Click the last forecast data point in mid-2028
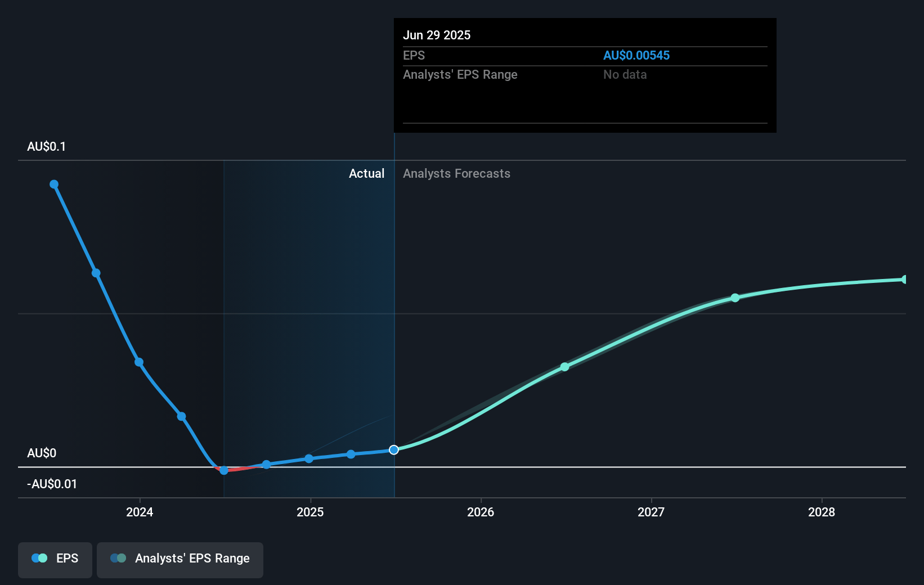 (x=904, y=280)
